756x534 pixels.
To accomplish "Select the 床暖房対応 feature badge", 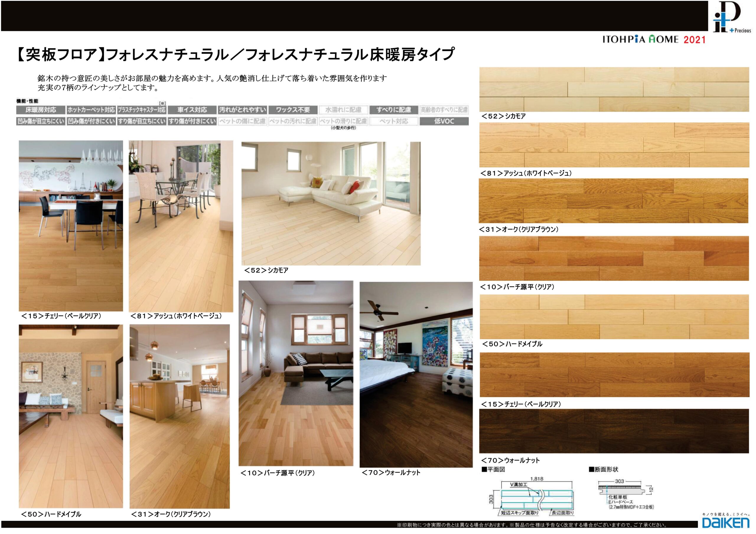I will 41,110.
